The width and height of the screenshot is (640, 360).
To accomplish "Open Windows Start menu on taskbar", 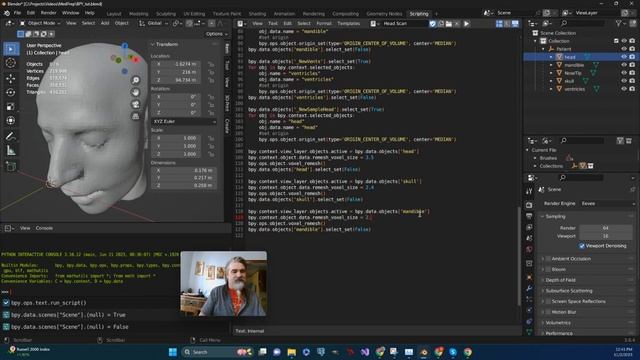I will point(173,352).
